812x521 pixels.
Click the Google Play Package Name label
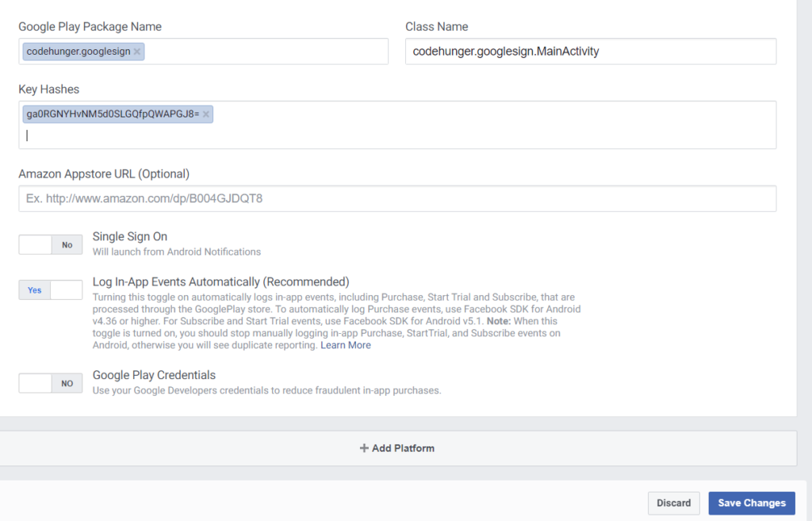tap(90, 27)
